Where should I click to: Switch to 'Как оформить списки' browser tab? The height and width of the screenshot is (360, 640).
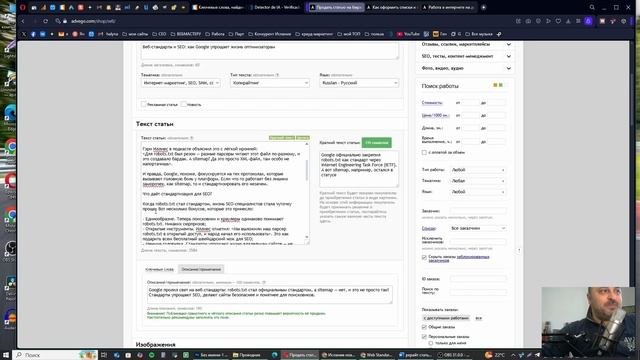(x=392, y=7)
